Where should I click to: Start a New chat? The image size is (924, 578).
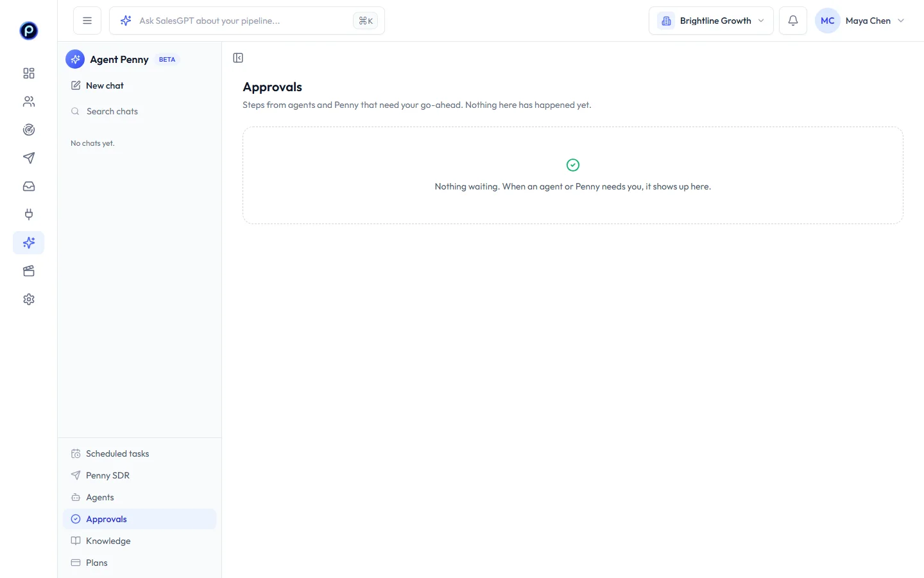(x=140, y=85)
